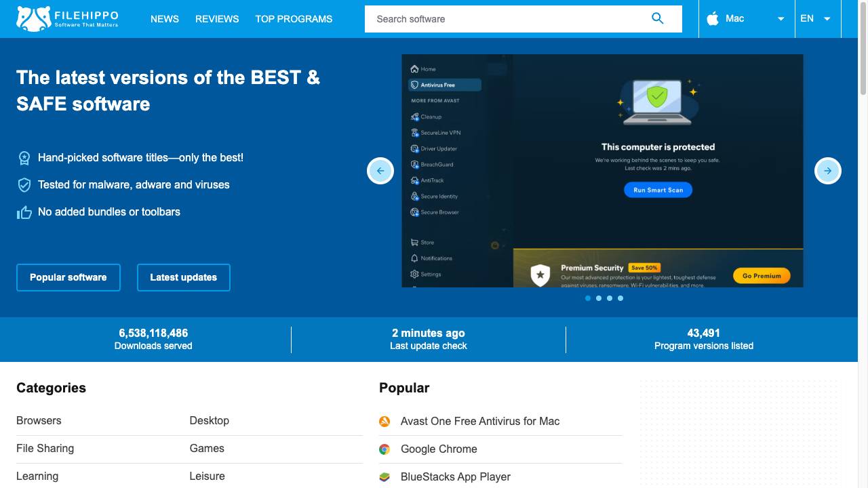Click the BlueStacks App Player icon
This screenshot has width=868, height=488.
384,477
